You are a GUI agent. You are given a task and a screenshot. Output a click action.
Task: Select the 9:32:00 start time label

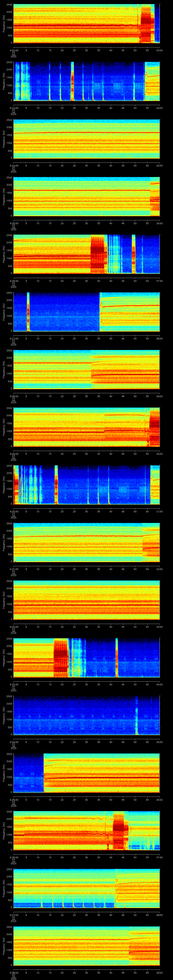(14, 627)
